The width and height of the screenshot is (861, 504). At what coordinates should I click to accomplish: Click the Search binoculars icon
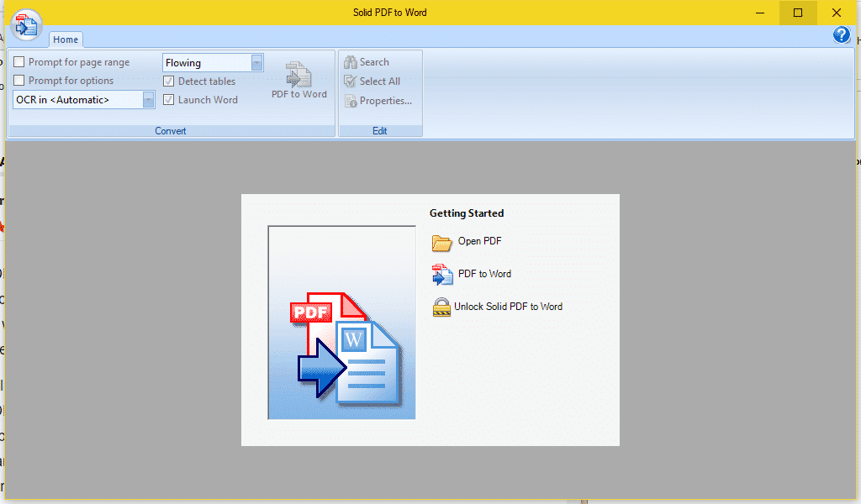[351, 62]
